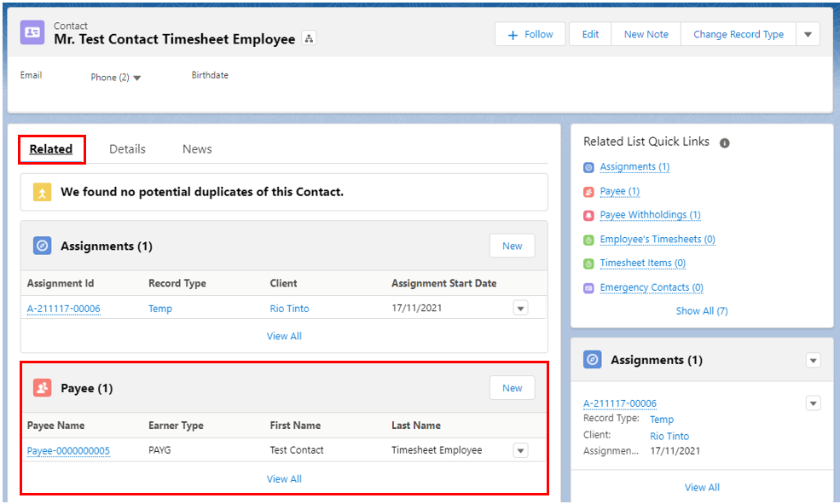
Task: Open Employee's Timesheets (0) quick link
Action: tap(658, 240)
